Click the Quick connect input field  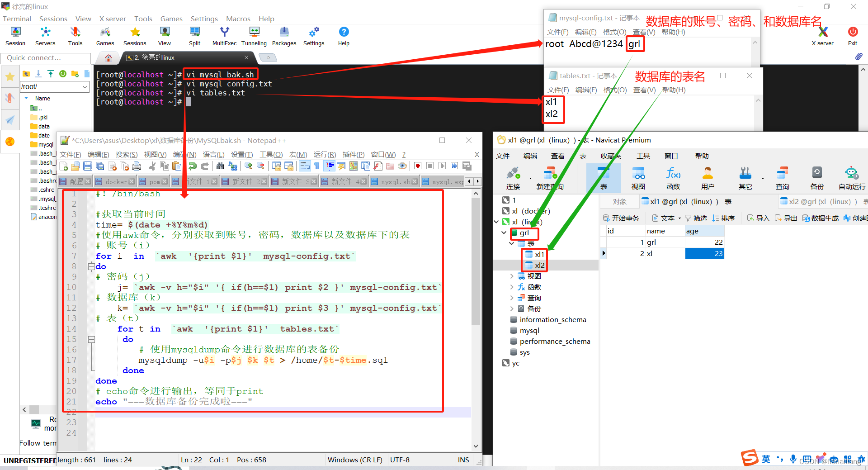[x=46, y=57]
